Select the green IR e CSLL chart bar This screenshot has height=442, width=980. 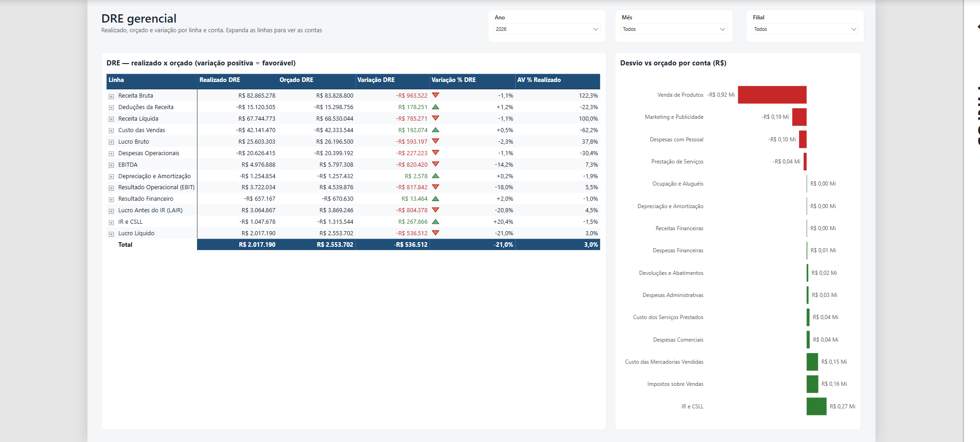(817, 407)
